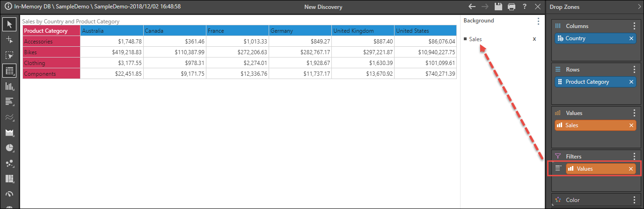Image resolution: width=644 pixels, height=209 pixels.
Task: Pick the pie chart visualization icon
Action: coord(9,148)
